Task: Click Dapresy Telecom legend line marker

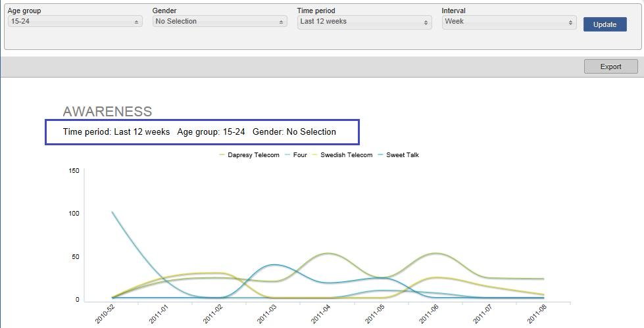Action: click(x=222, y=155)
